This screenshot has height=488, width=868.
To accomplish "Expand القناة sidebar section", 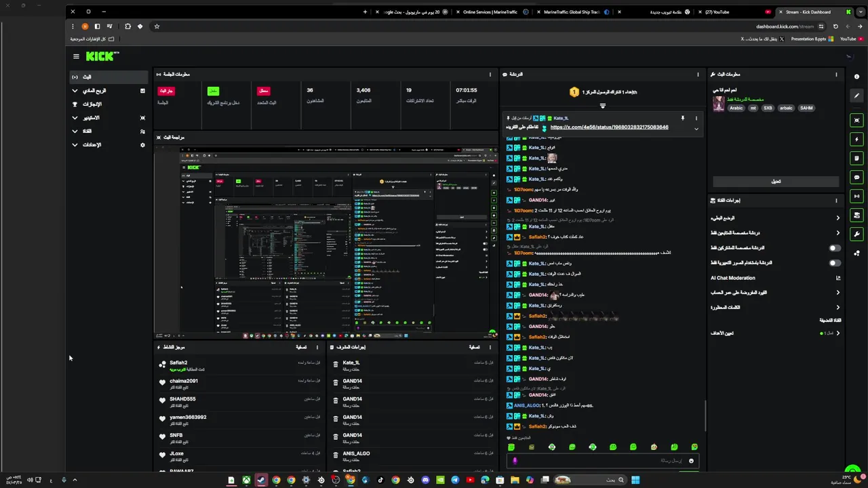I will [x=108, y=131].
